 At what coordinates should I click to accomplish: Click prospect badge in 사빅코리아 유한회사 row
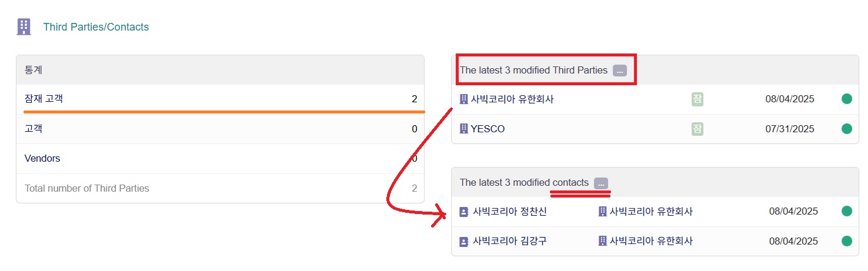pyautogui.click(x=697, y=99)
